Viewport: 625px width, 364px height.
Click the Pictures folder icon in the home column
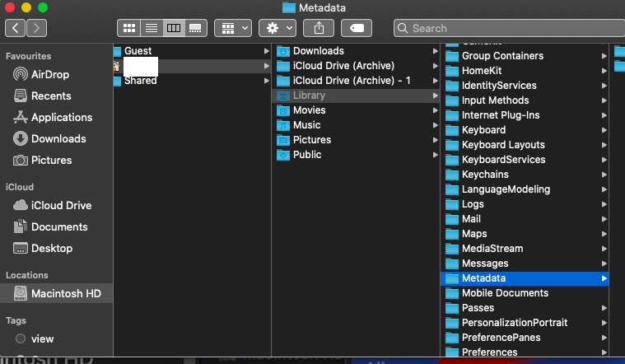tap(283, 140)
